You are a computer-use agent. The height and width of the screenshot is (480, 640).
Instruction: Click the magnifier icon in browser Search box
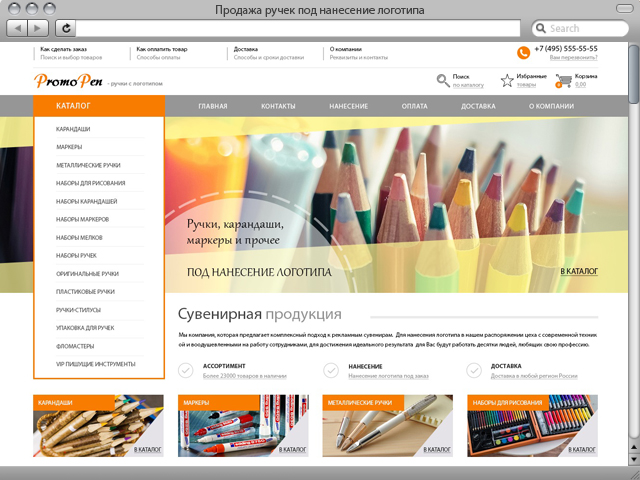(541, 28)
